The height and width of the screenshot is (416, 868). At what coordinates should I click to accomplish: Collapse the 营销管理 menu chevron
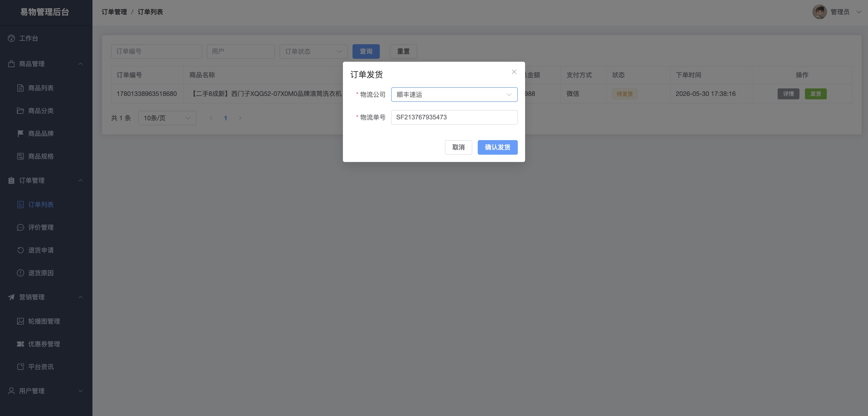pos(81,297)
